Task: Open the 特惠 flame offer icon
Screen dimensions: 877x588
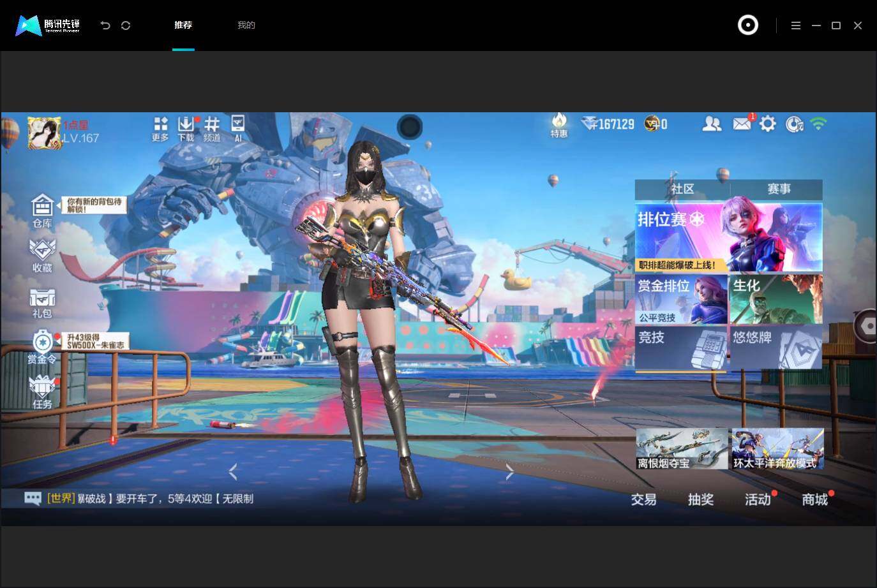Action: (x=559, y=126)
